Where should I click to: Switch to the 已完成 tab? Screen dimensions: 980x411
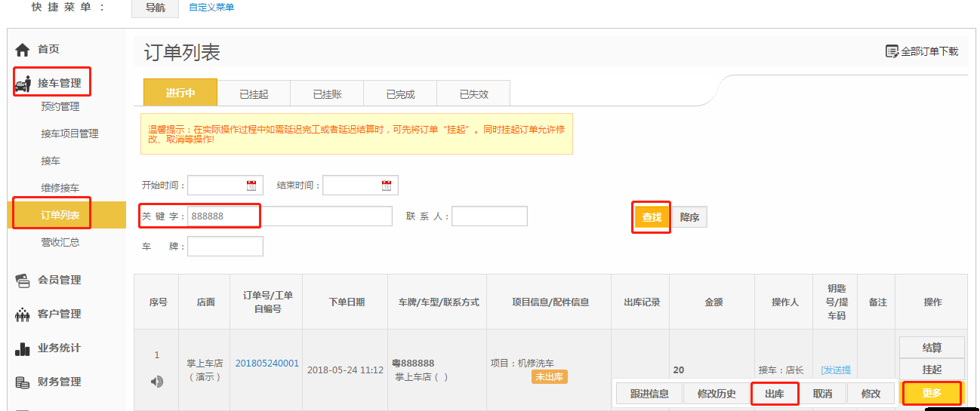pos(400,94)
